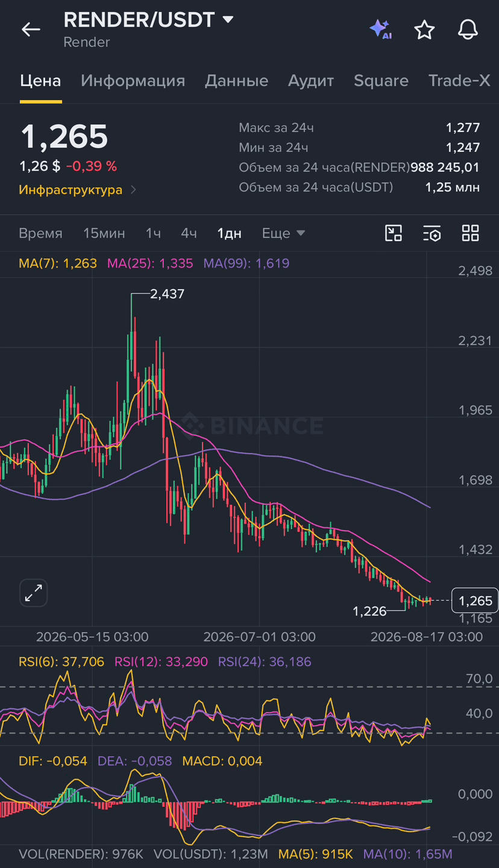The height and width of the screenshot is (868, 499).
Task: Select the '15мин' timeframe
Action: pyautogui.click(x=104, y=233)
